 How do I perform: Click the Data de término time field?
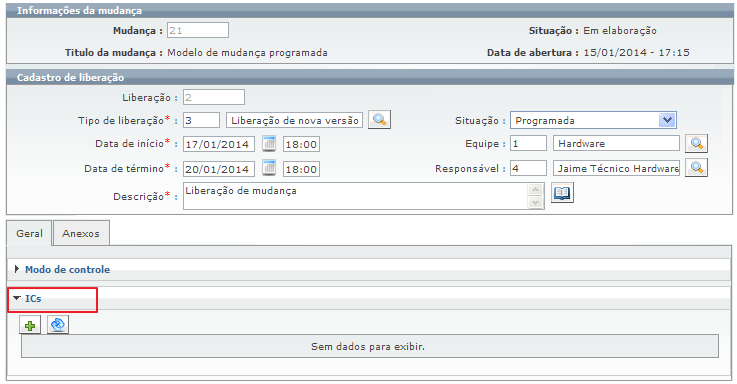point(301,169)
